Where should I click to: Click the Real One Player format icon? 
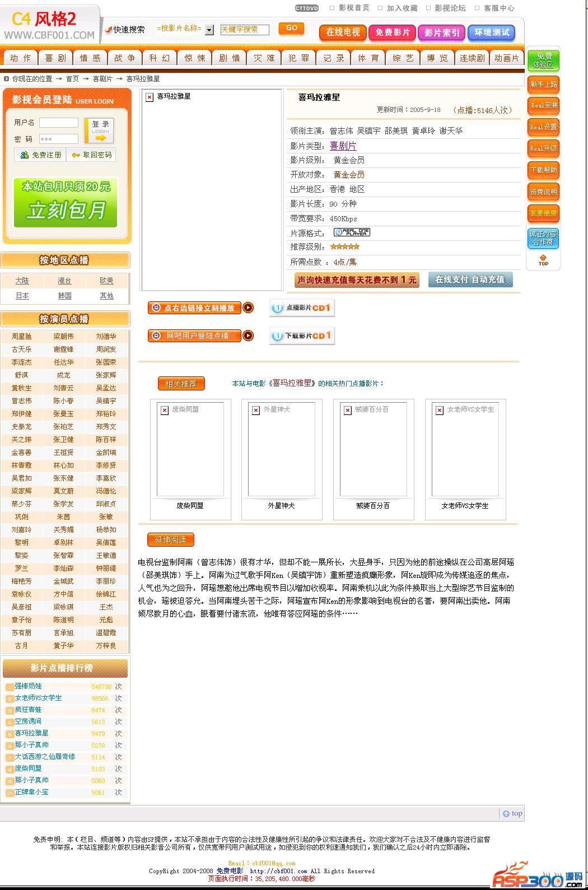coord(352,232)
